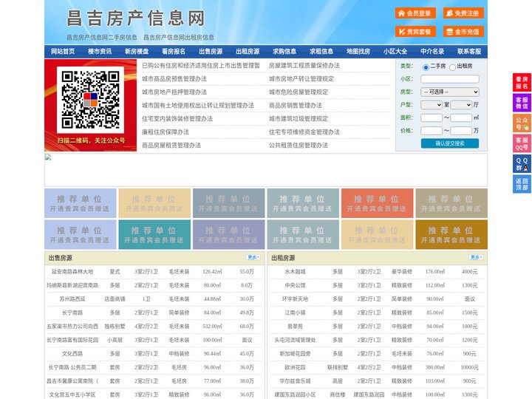
Task: Select the 出租房 radio button
Action: point(452,67)
